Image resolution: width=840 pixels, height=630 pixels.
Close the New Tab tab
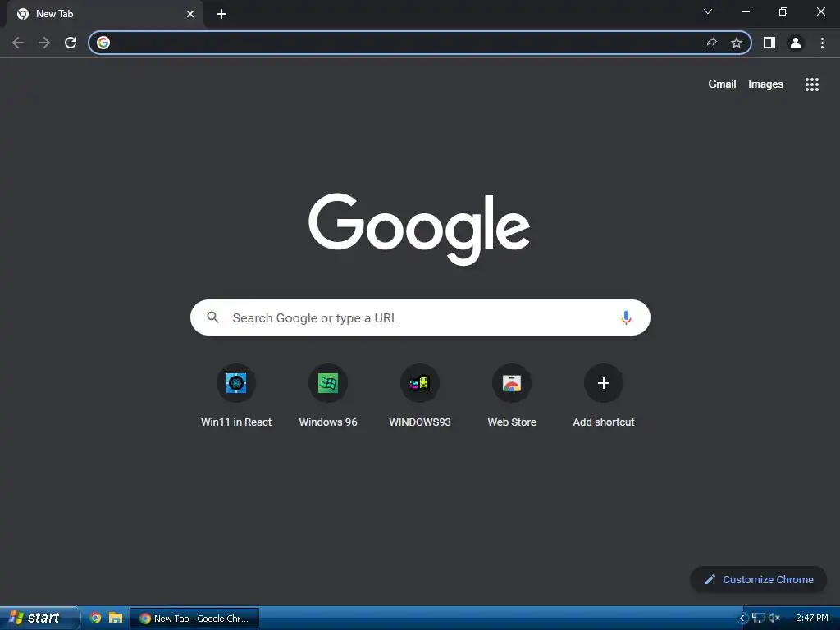[x=190, y=14]
